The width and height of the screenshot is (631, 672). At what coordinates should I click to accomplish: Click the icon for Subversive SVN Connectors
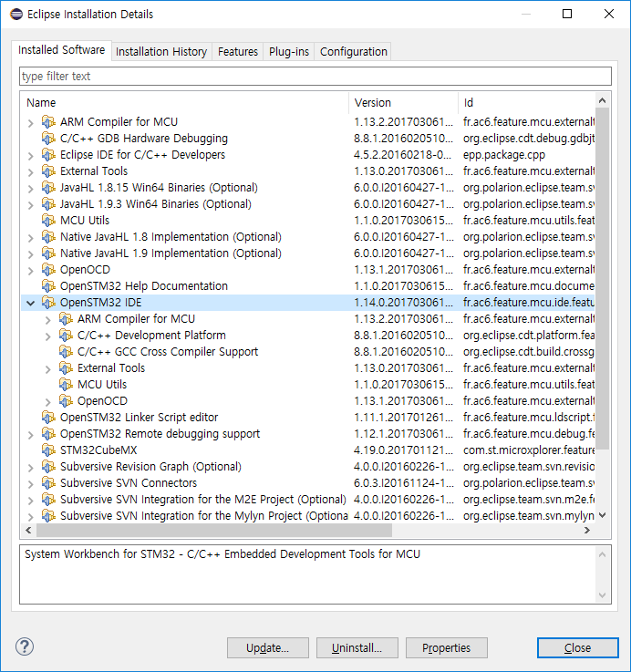pyautogui.click(x=48, y=483)
